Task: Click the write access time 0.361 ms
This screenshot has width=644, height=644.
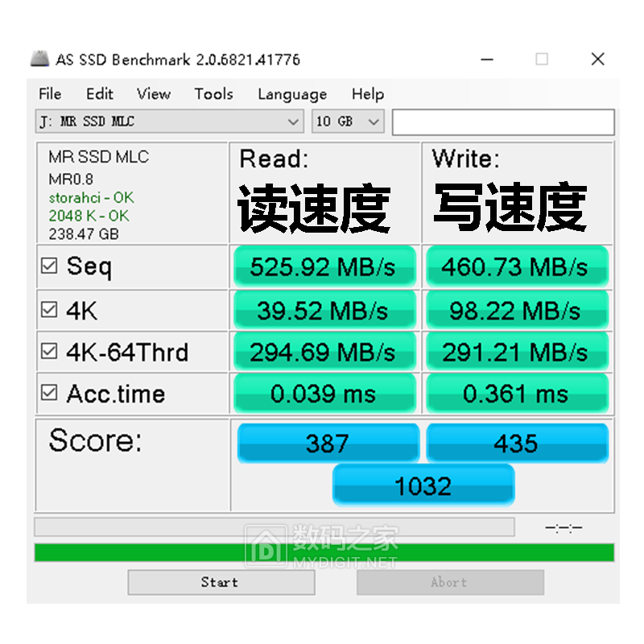Action: (517, 394)
